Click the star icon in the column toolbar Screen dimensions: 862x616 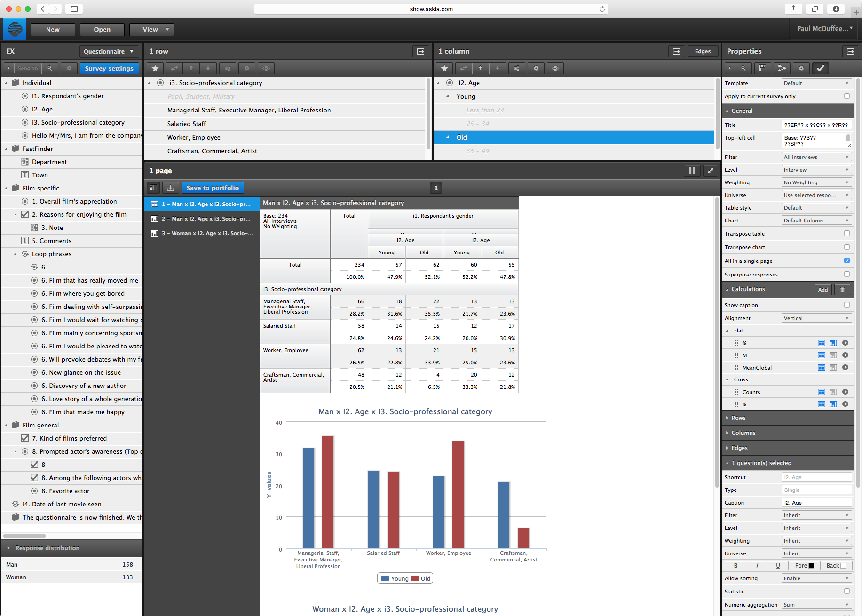click(444, 68)
